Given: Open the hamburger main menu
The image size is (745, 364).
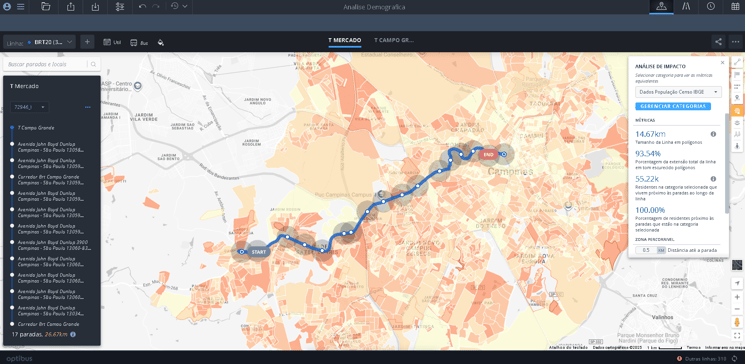Looking at the screenshot, I should click(x=21, y=7).
